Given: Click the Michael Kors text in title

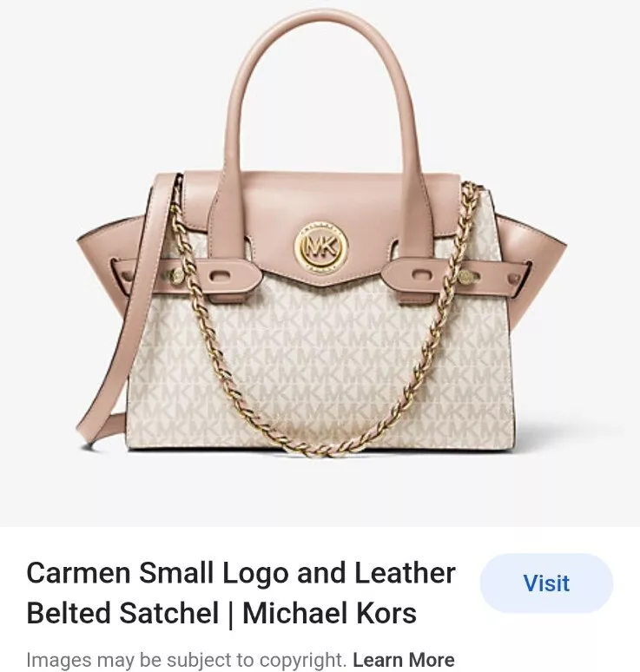Looking at the screenshot, I should tap(329, 613).
